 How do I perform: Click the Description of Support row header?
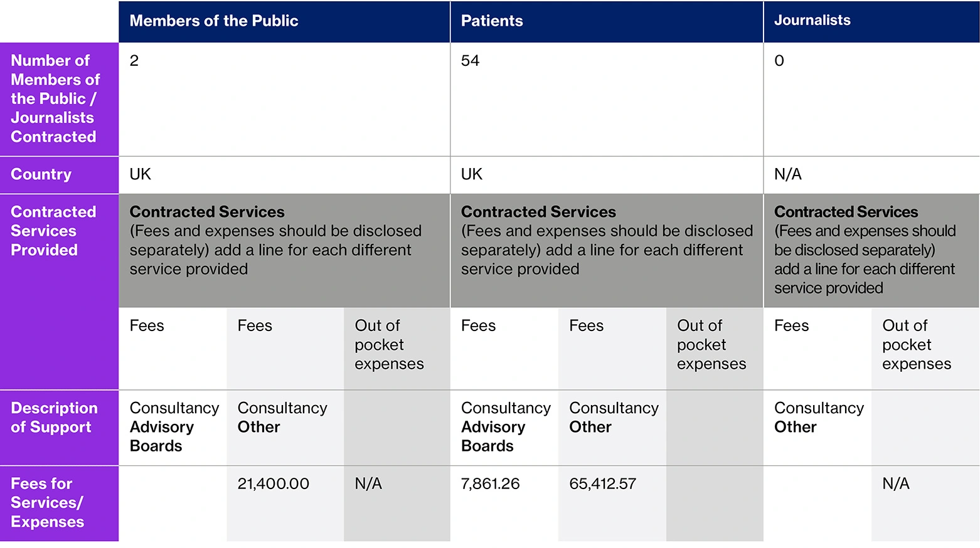point(54,418)
